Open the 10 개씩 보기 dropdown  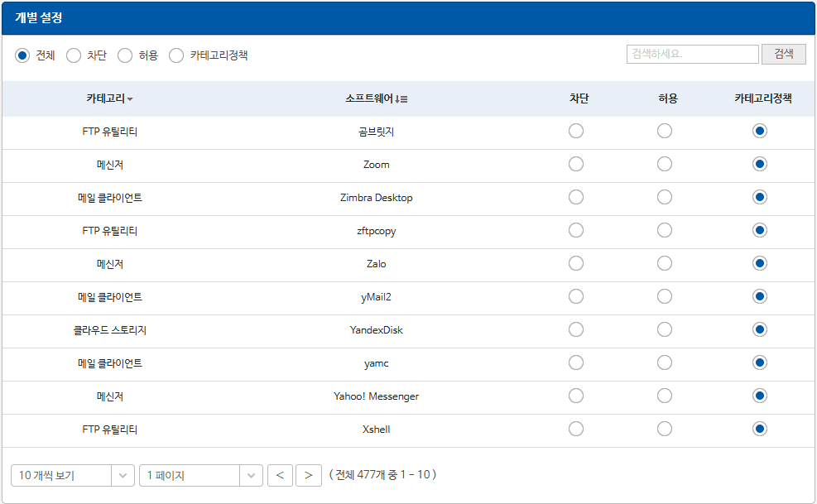coord(72,475)
